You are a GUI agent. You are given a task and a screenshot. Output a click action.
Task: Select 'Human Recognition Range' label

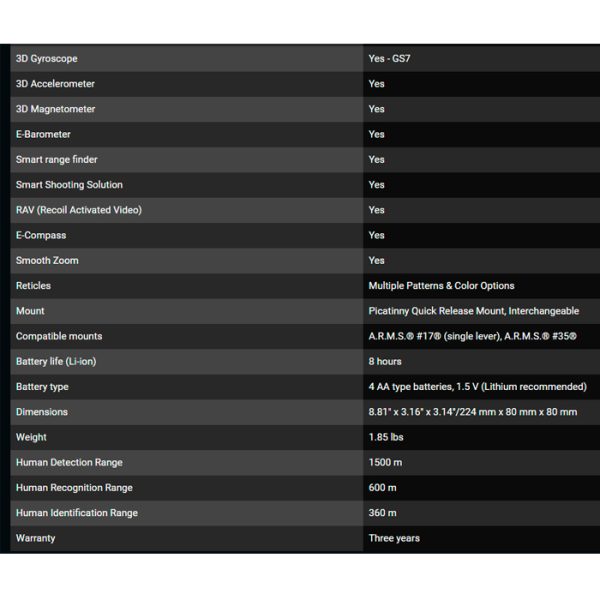tap(74, 488)
